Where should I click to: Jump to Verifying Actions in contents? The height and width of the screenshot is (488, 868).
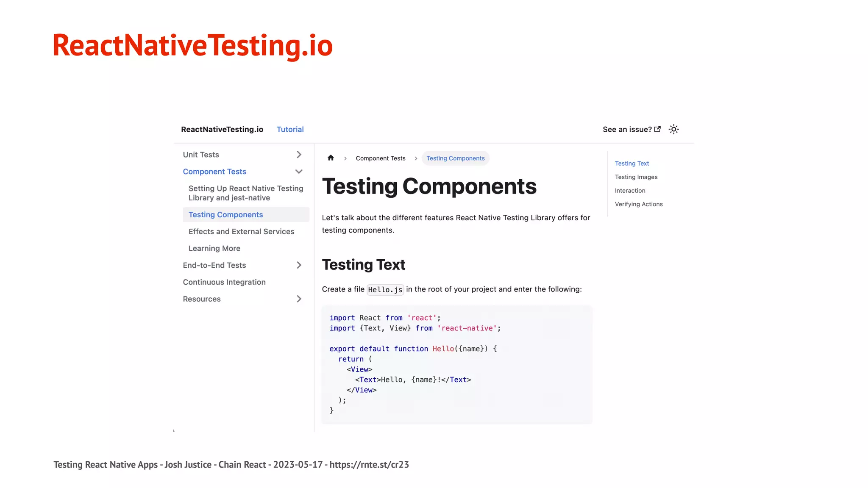[638, 204]
